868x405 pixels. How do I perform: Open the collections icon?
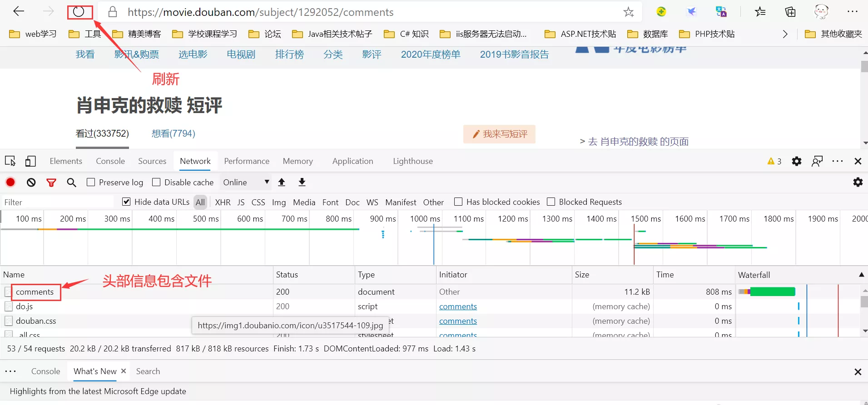tap(790, 12)
